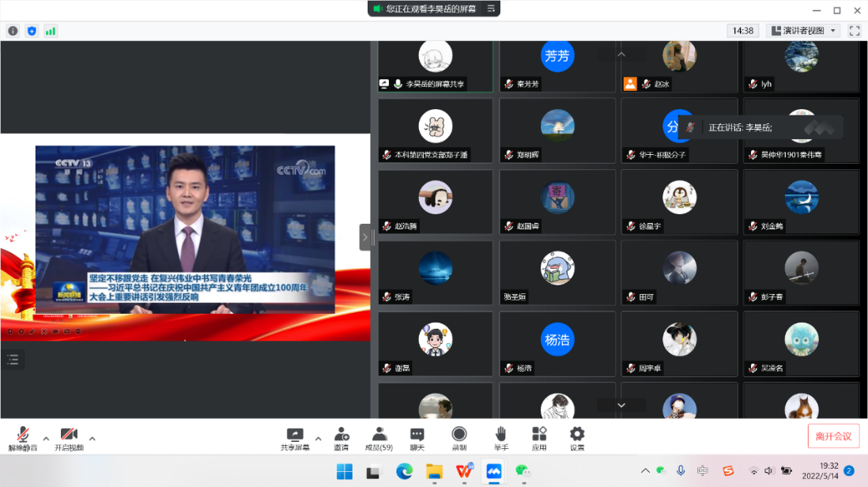The image size is (868, 487).
Task: Click the shared slide news video
Action: (185, 229)
